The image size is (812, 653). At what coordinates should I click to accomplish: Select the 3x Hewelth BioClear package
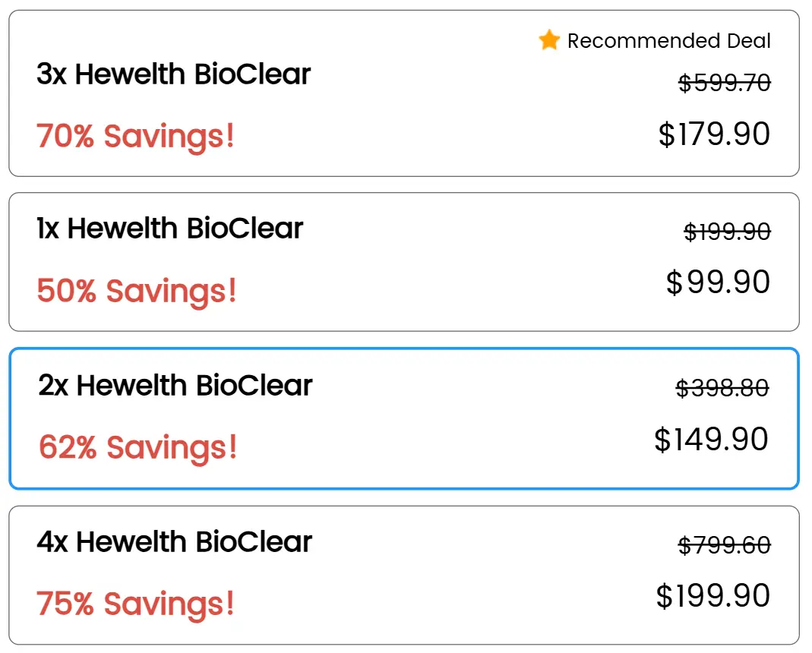coord(404,93)
